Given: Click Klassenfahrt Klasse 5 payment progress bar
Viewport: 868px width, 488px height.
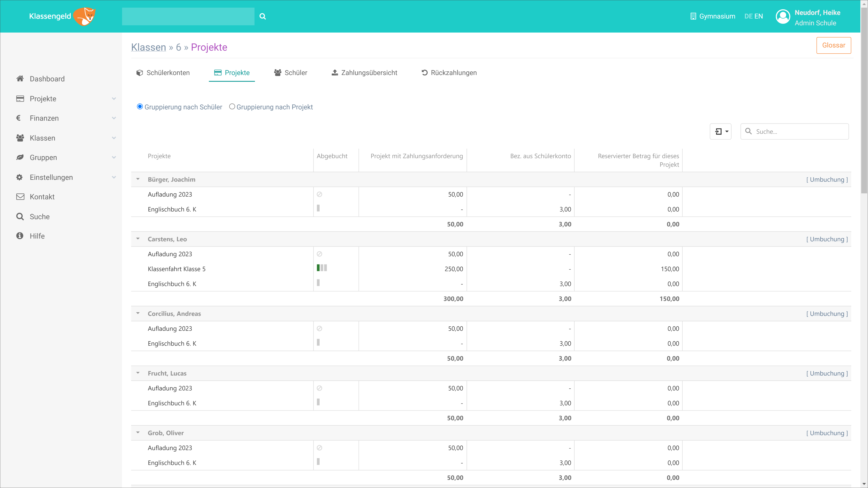Looking at the screenshot, I should click(322, 268).
